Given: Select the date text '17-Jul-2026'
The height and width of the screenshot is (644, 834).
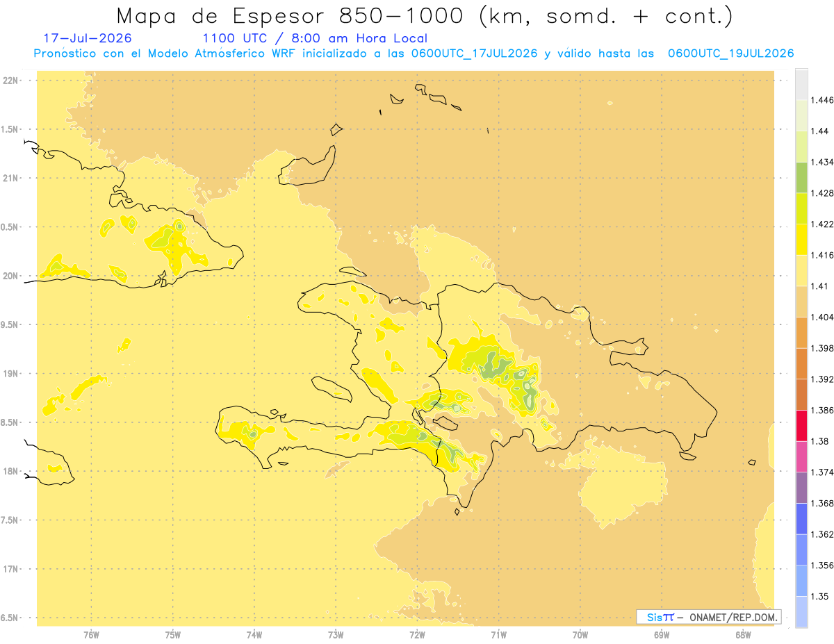Looking at the screenshot, I should pyautogui.click(x=87, y=38).
